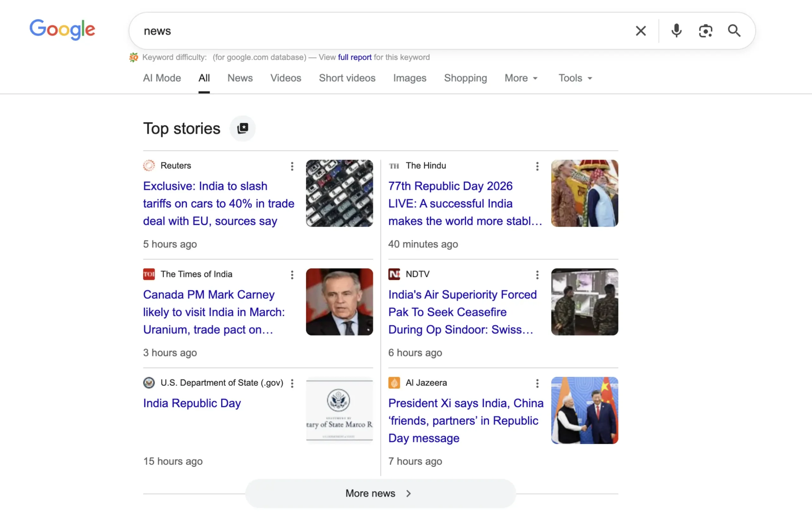Open the full report link
This screenshot has width=812, height=526.
pos(355,57)
